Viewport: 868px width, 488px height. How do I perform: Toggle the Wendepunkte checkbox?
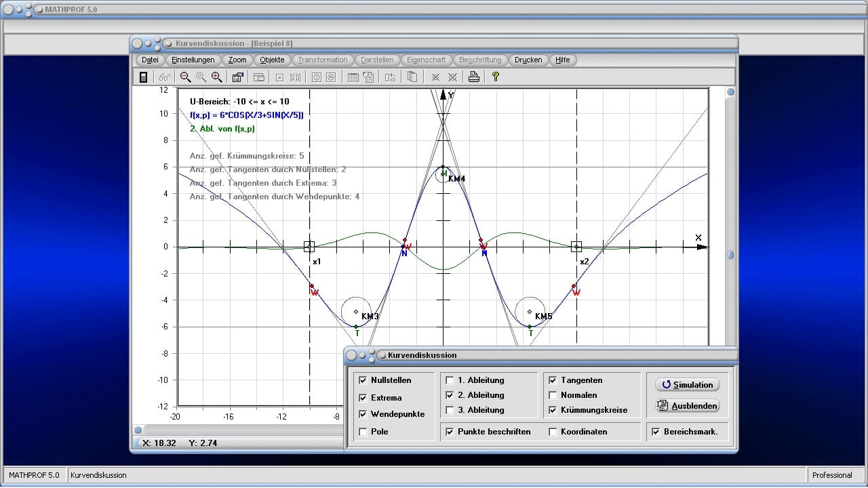pyautogui.click(x=363, y=414)
